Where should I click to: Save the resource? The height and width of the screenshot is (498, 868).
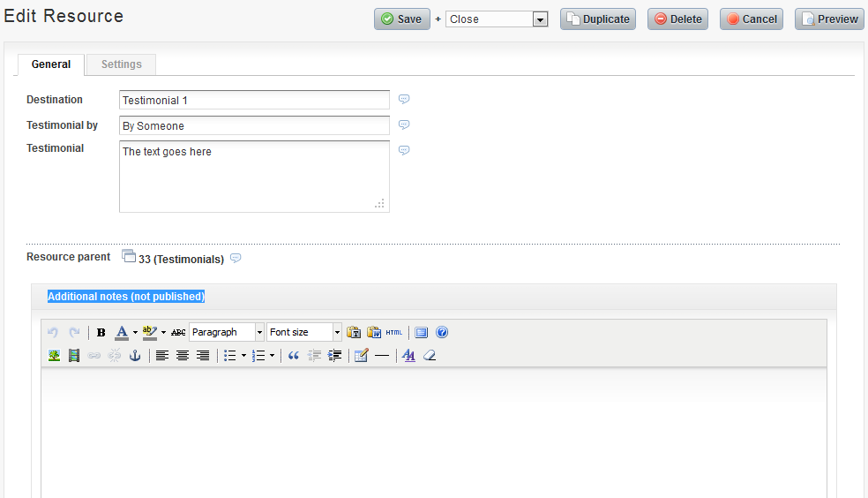coord(401,19)
